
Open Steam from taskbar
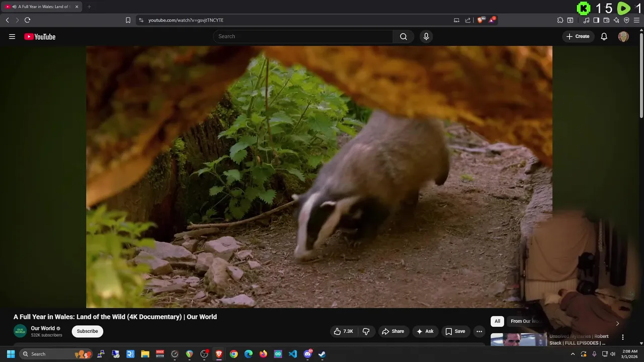pos(322,354)
